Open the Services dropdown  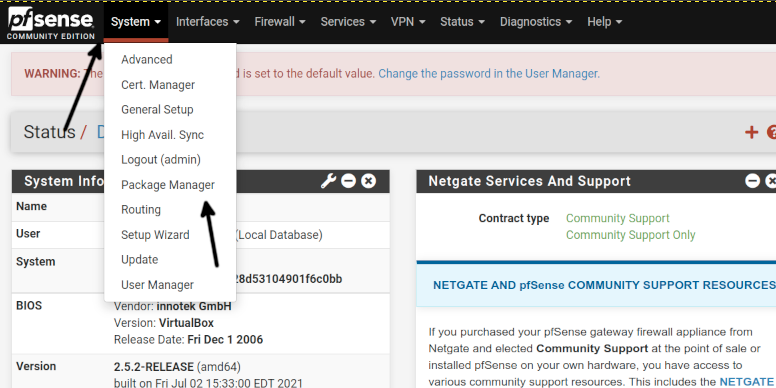click(x=348, y=22)
